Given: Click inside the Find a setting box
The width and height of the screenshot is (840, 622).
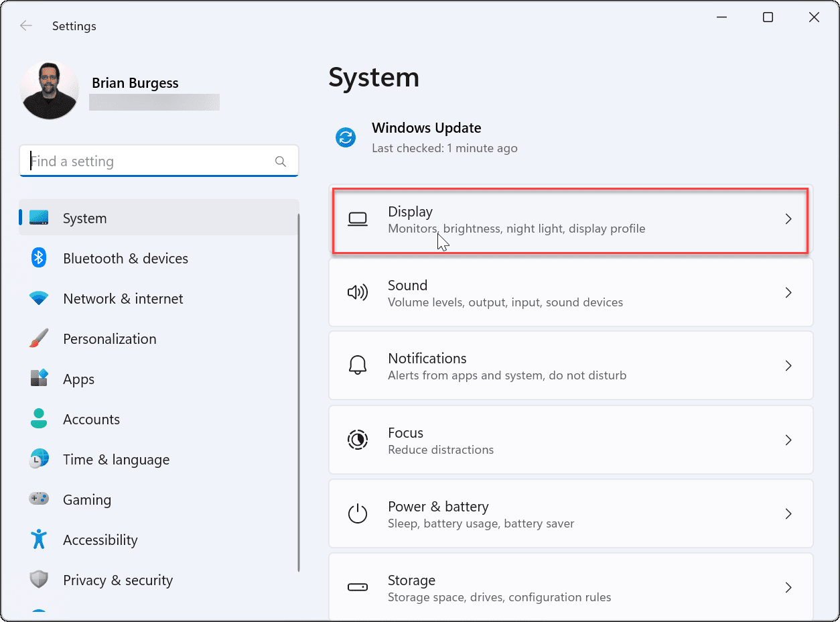Looking at the screenshot, I should [x=159, y=161].
